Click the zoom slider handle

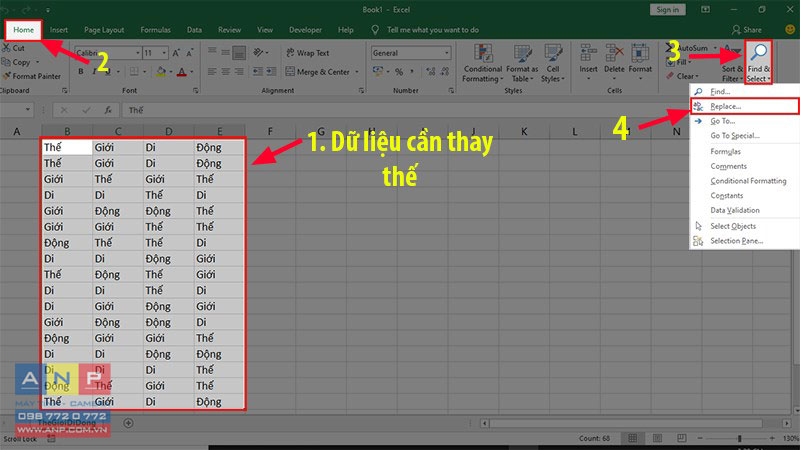click(x=739, y=438)
